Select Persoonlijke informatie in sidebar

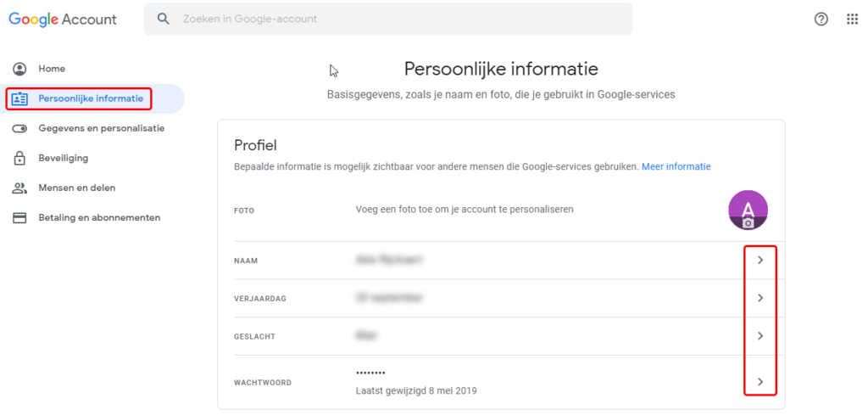click(91, 98)
